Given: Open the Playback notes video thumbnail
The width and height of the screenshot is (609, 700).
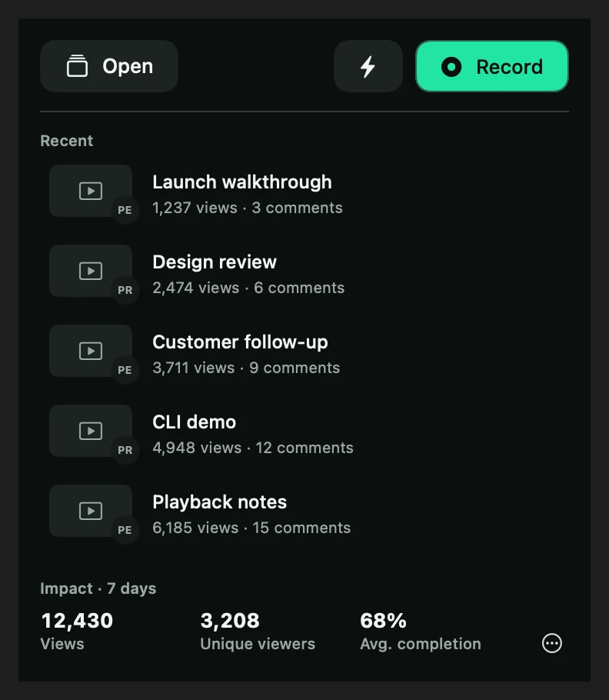Looking at the screenshot, I should 91,511.
